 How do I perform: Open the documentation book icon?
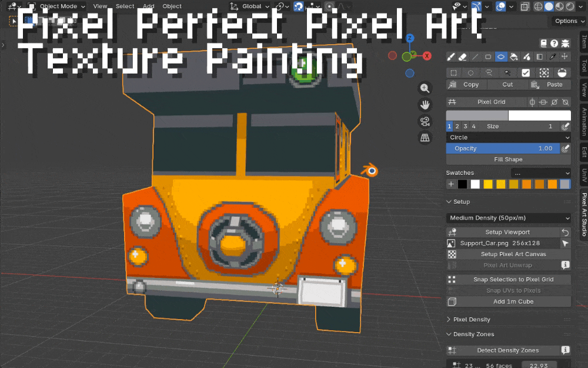543,43
